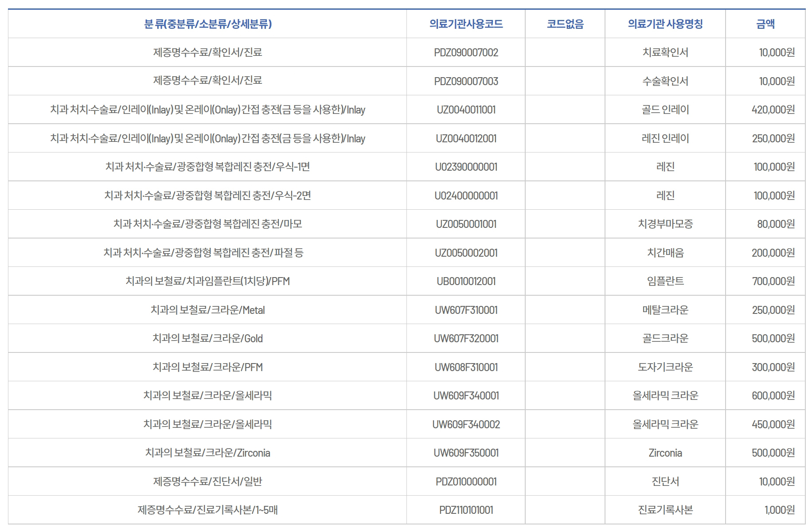Click the 골드 인레이 name cell
812x532 pixels.
[x=665, y=110]
